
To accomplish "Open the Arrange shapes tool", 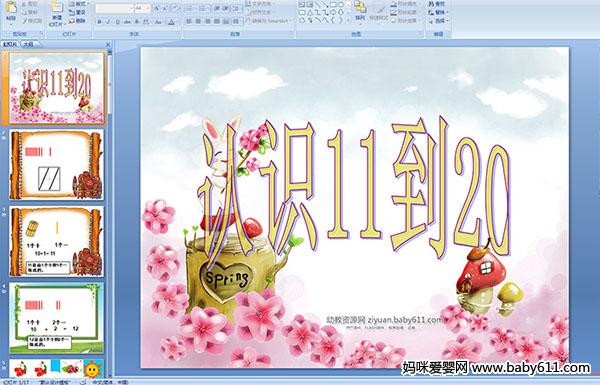I will pos(360,11).
